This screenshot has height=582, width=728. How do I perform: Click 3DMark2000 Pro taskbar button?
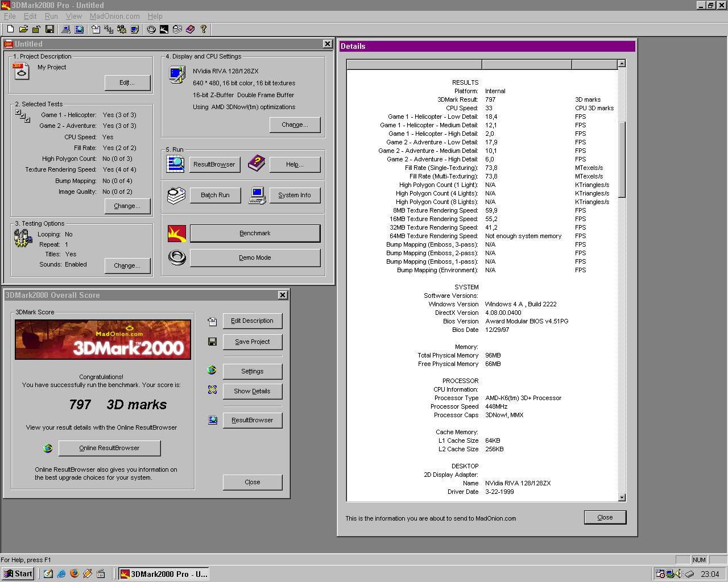point(164,574)
